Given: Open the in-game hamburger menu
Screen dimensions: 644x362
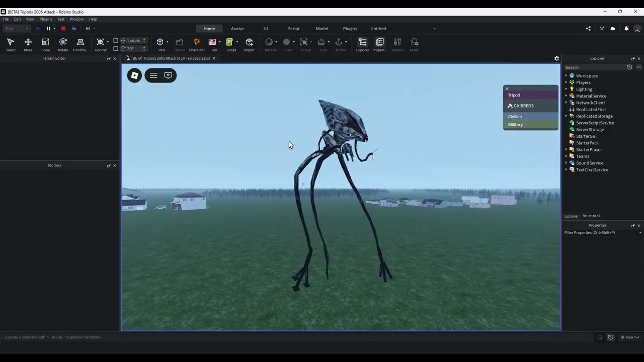Looking at the screenshot, I should (x=153, y=75).
